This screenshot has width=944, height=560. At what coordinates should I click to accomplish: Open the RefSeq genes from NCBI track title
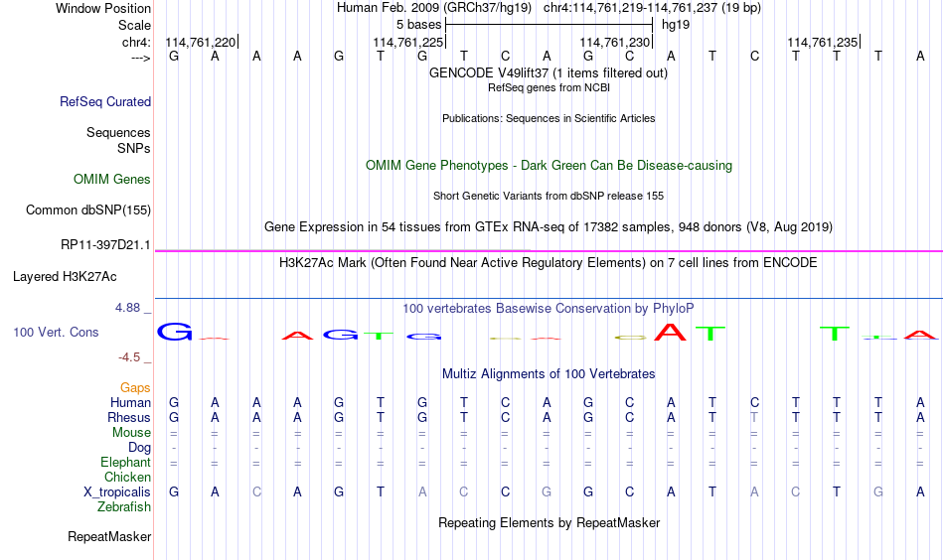pos(549,87)
